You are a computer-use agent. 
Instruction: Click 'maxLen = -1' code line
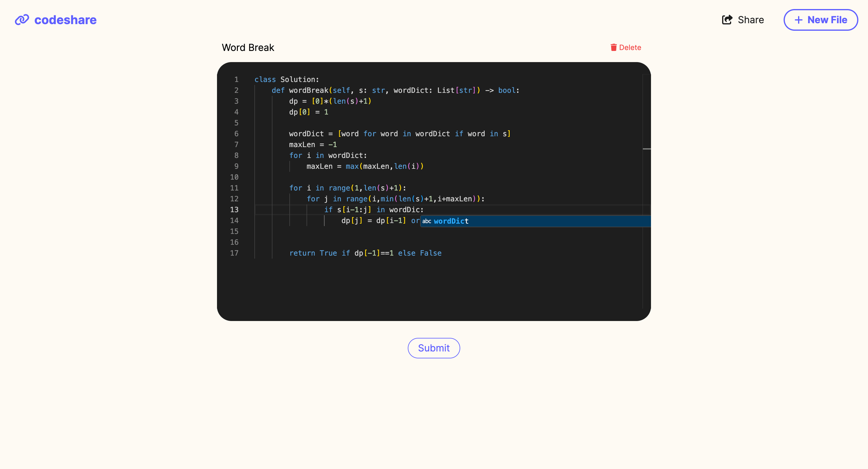(x=313, y=145)
